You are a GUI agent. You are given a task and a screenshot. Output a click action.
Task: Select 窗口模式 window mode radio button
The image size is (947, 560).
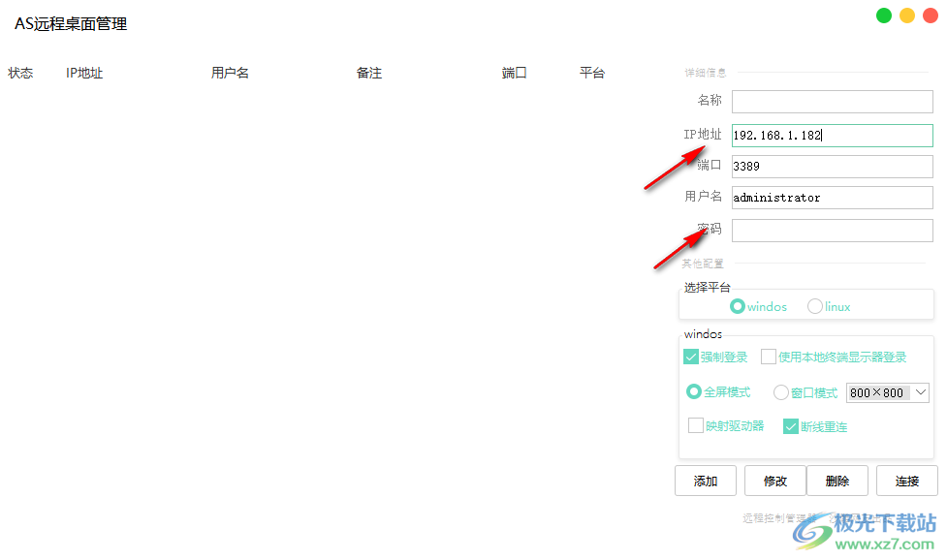click(781, 392)
